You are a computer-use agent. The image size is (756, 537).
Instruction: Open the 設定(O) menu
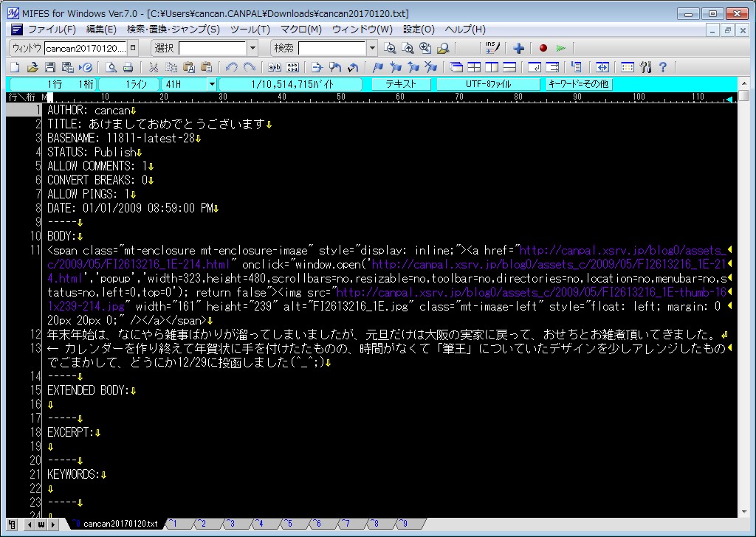point(419,30)
